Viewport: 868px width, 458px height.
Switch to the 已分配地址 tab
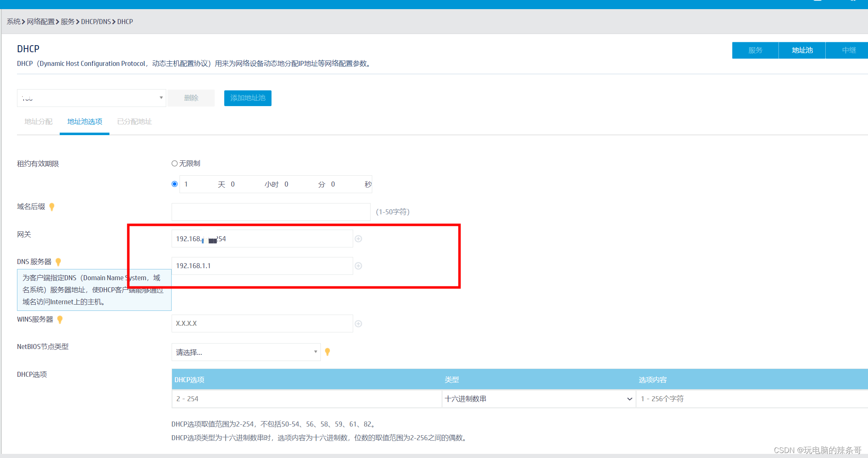(x=134, y=121)
